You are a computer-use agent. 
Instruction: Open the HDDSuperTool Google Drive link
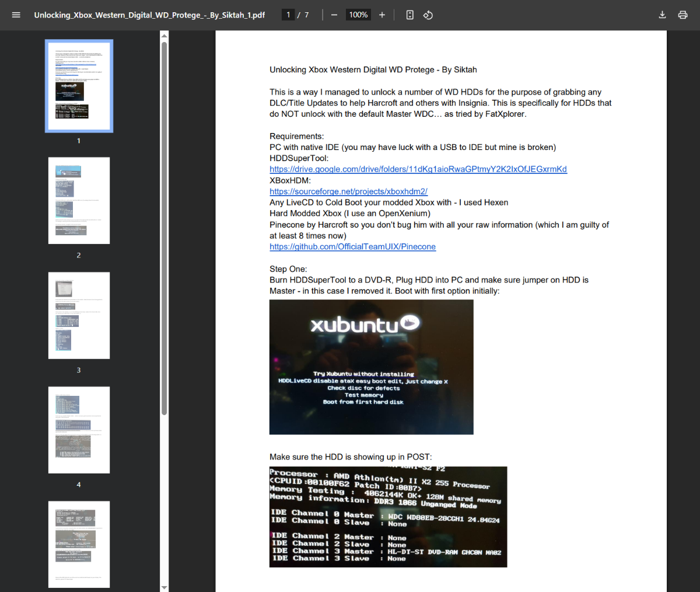[x=418, y=169]
